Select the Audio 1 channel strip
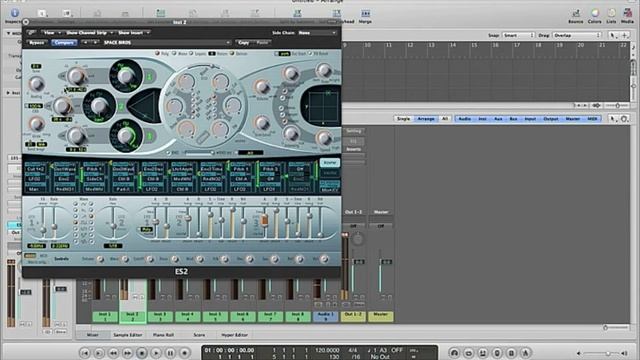The width and height of the screenshot is (640, 360). point(325,317)
